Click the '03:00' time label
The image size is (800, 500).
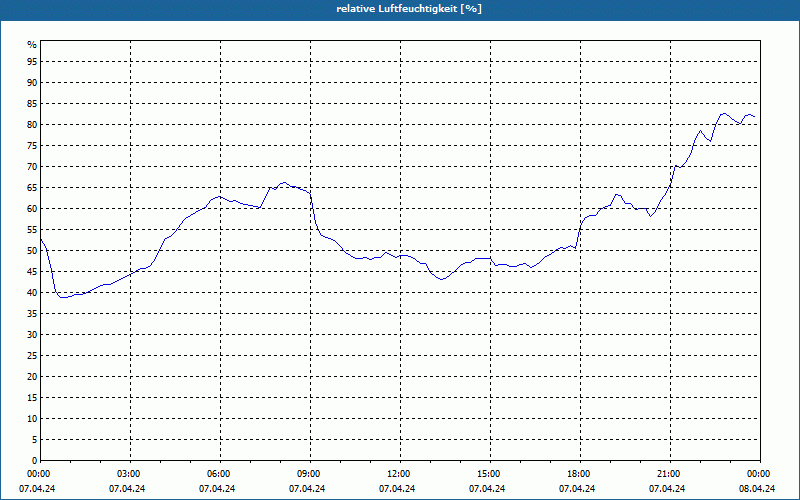131,474
